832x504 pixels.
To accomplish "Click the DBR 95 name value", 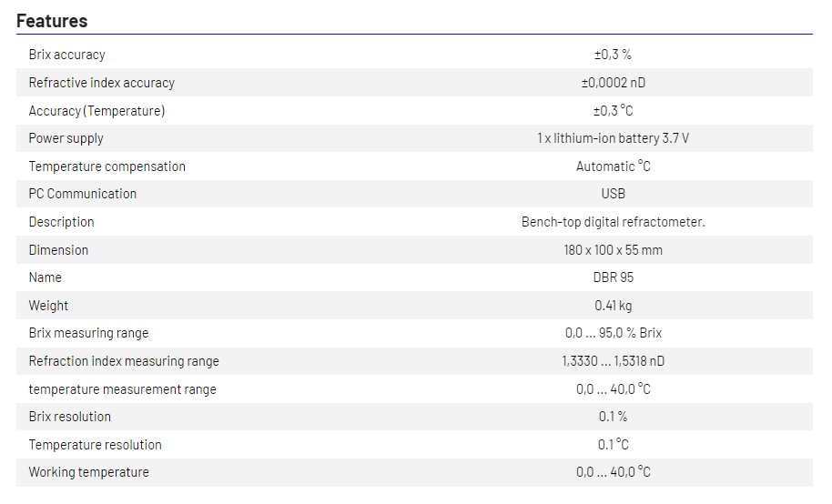I will [x=613, y=277].
